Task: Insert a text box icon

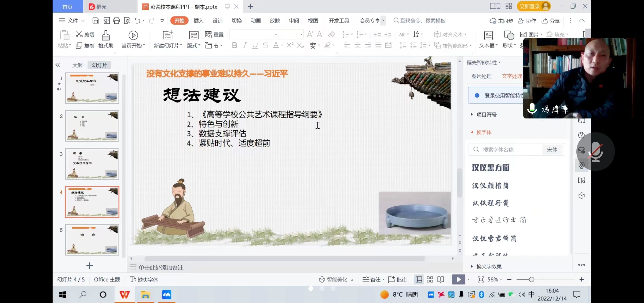Action: (488, 35)
